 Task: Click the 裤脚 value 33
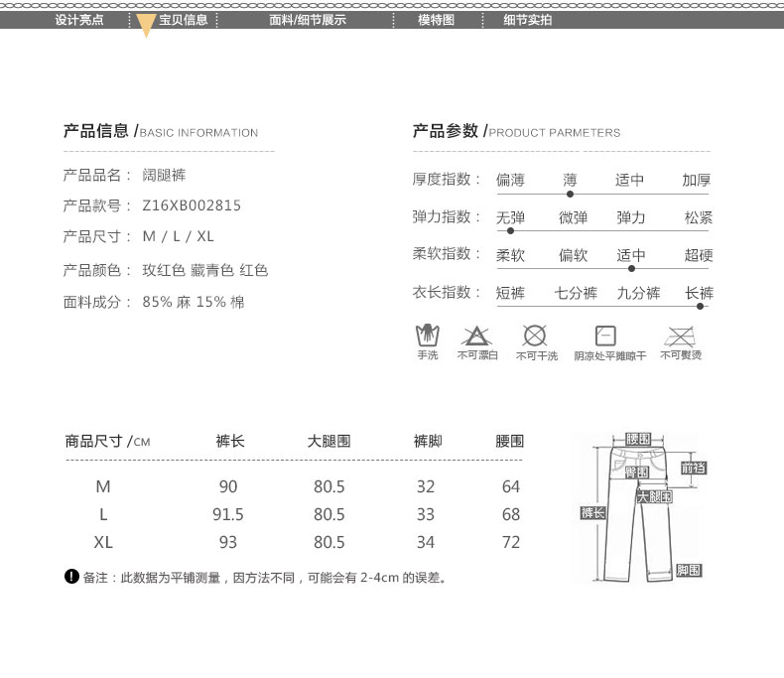click(x=426, y=514)
